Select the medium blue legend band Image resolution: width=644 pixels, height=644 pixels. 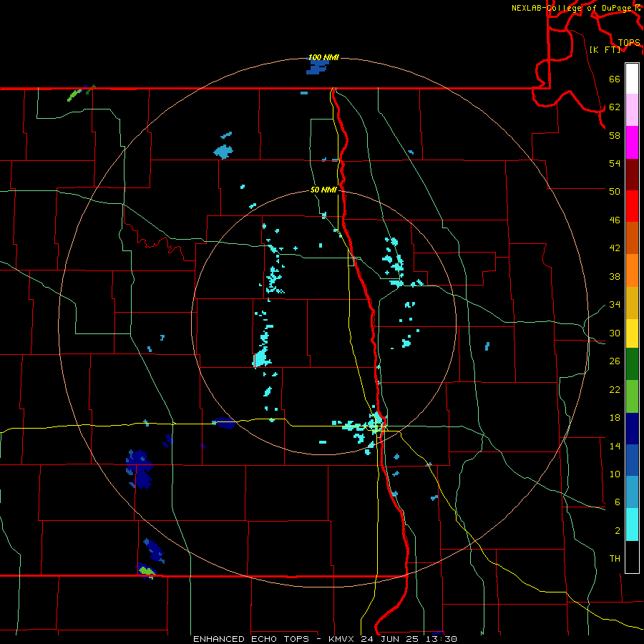[x=632, y=460]
